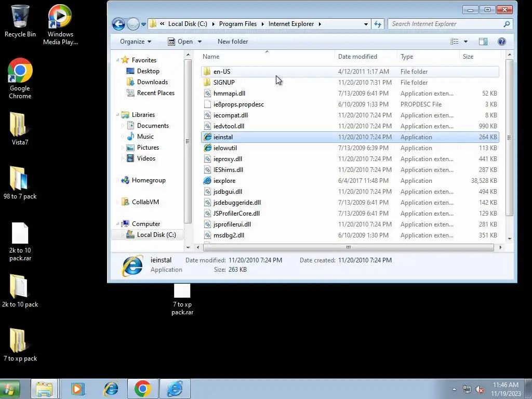Select the iexplore application icon

click(207, 180)
